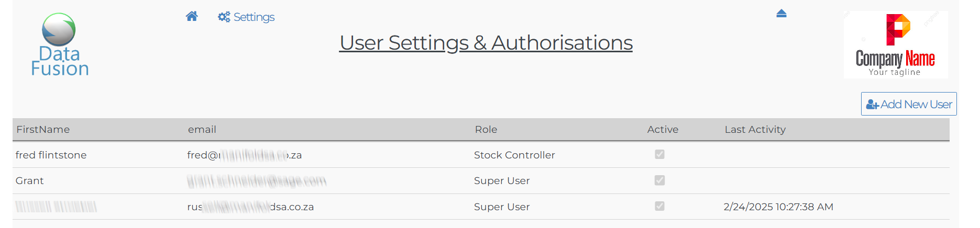
Task: Sort by FirstName column header
Action: pos(43,130)
